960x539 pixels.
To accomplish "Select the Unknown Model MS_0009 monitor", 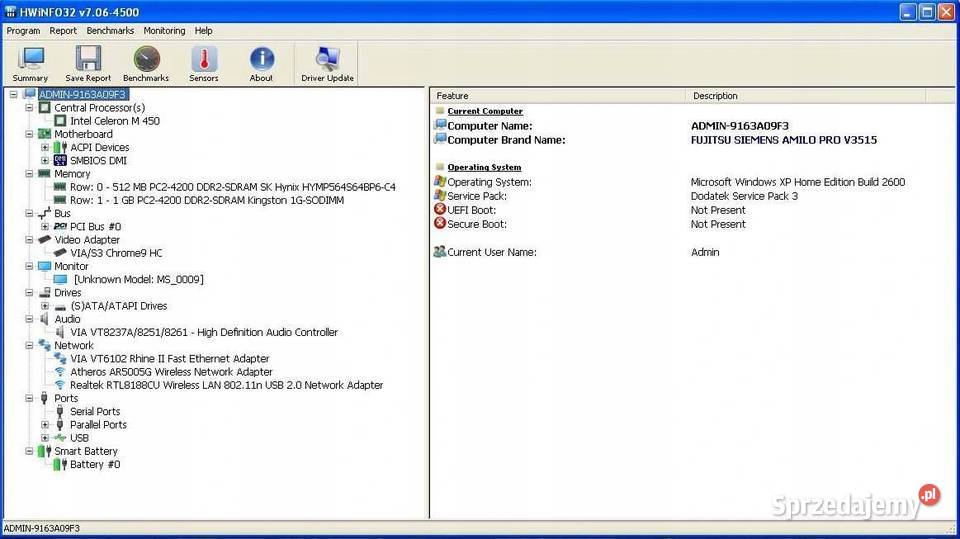I will pyautogui.click(x=138, y=279).
